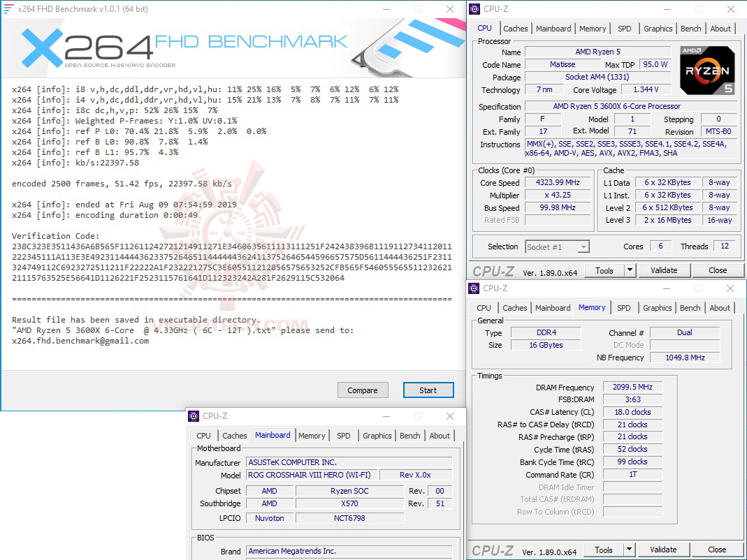Click the CPU-Z icon on the Memory window title bar
The width and height of the screenshot is (747, 560).
473,288
